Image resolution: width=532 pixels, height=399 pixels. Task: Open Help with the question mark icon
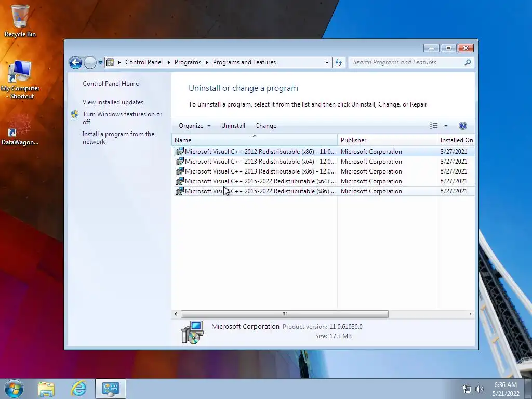click(x=462, y=126)
